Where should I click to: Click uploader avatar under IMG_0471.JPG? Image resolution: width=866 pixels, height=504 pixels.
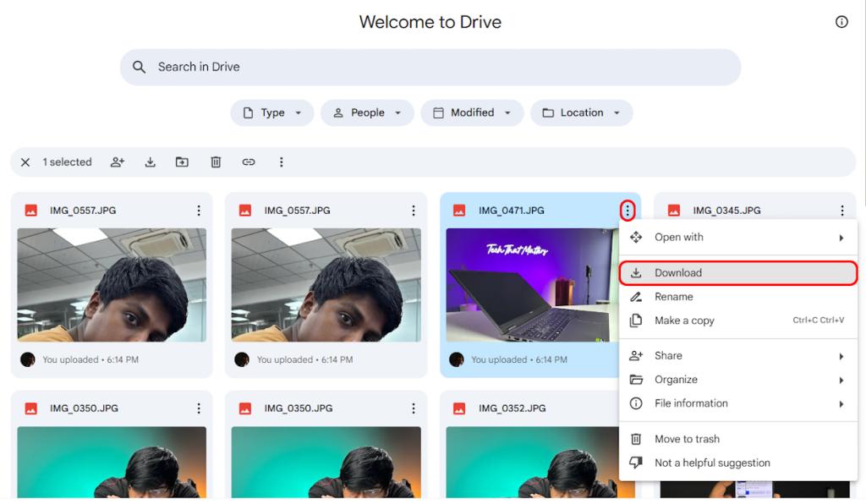point(456,360)
